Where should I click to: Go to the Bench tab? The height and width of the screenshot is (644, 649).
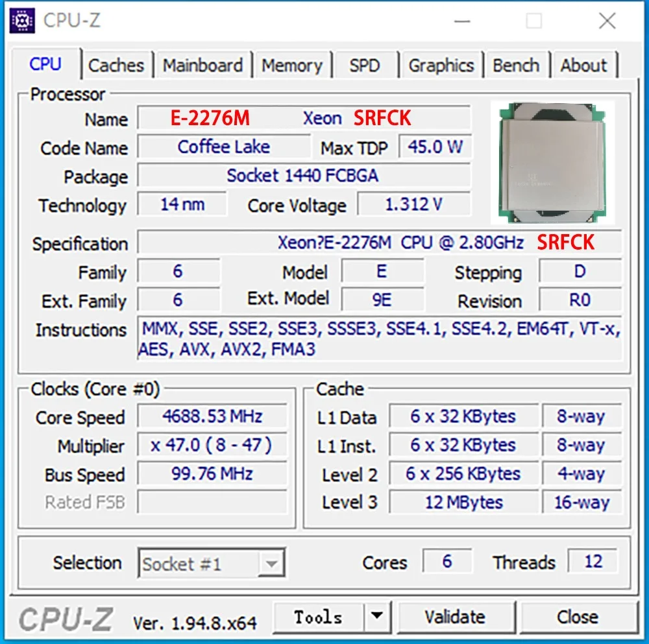point(517,65)
